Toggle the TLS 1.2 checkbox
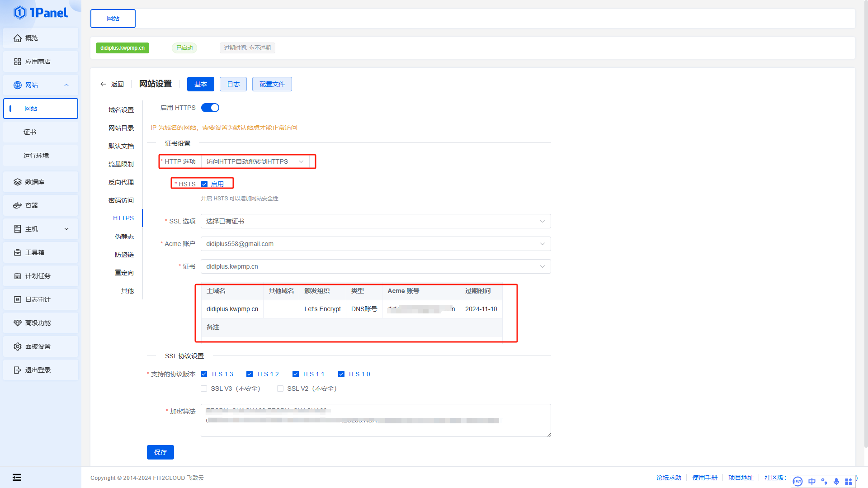Viewport: 868px width, 488px height. [250, 374]
